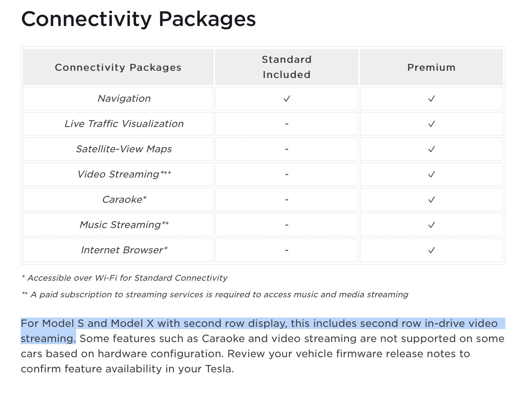This screenshot has height=394, width=532.
Task: Click the Caraoke row label
Action: coord(124,200)
